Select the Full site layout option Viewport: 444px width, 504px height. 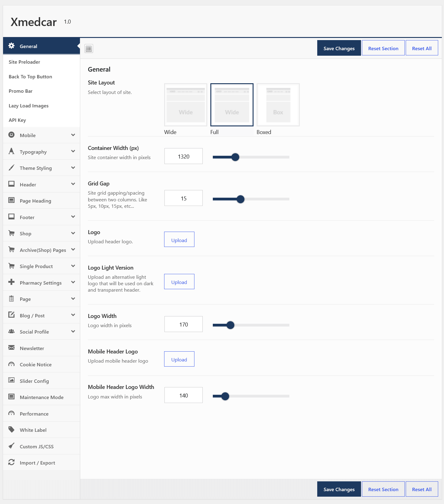coord(232,105)
